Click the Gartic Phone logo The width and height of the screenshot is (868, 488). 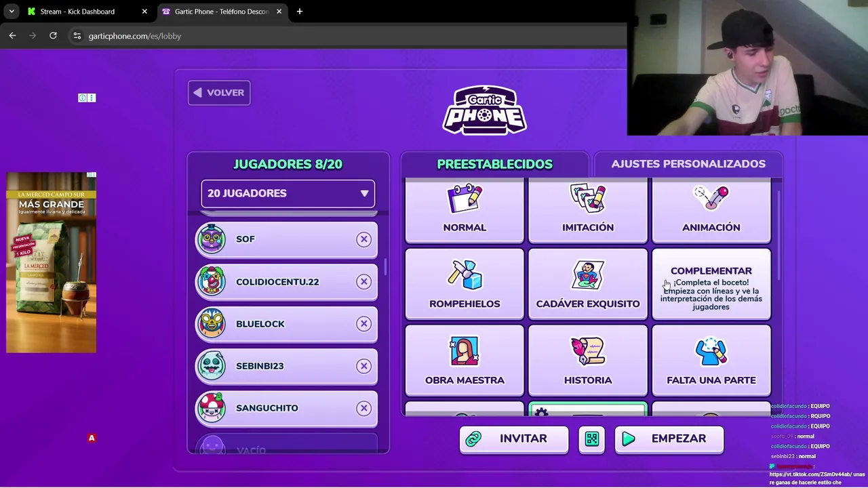pyautogui.click(x=485, y=110)
